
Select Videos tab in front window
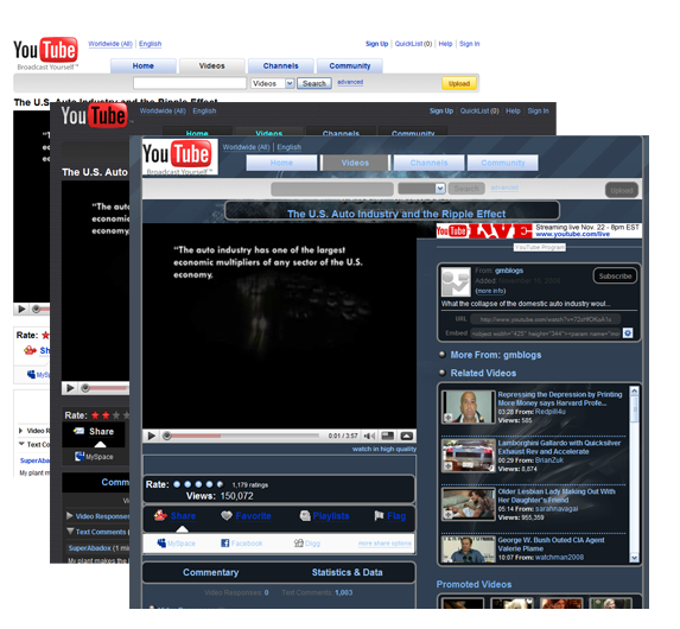click(x=355, y=163)
